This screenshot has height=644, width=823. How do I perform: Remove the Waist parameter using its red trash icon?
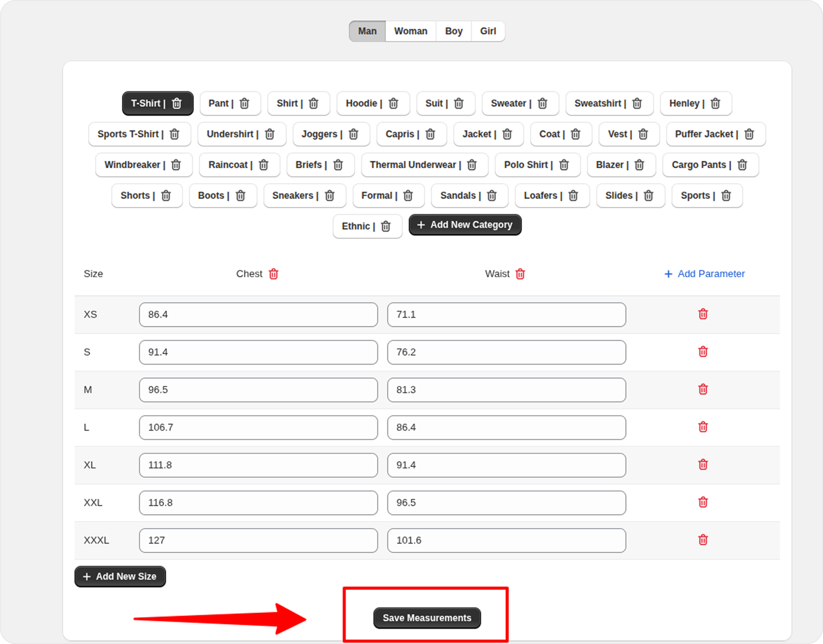point(520,274)
